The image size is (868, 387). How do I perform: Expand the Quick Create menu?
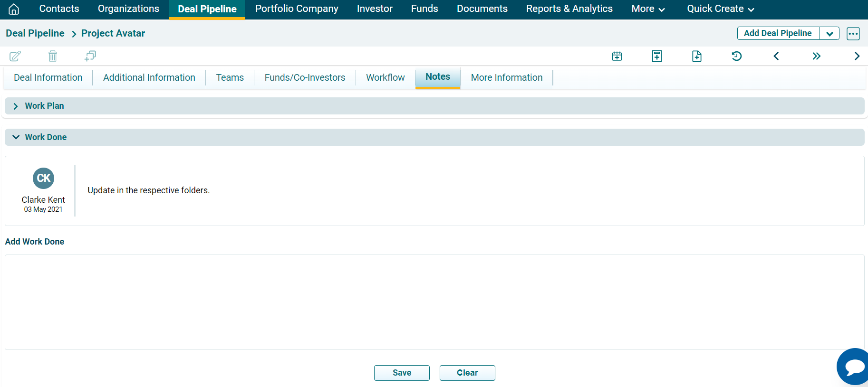coord(720,9)
